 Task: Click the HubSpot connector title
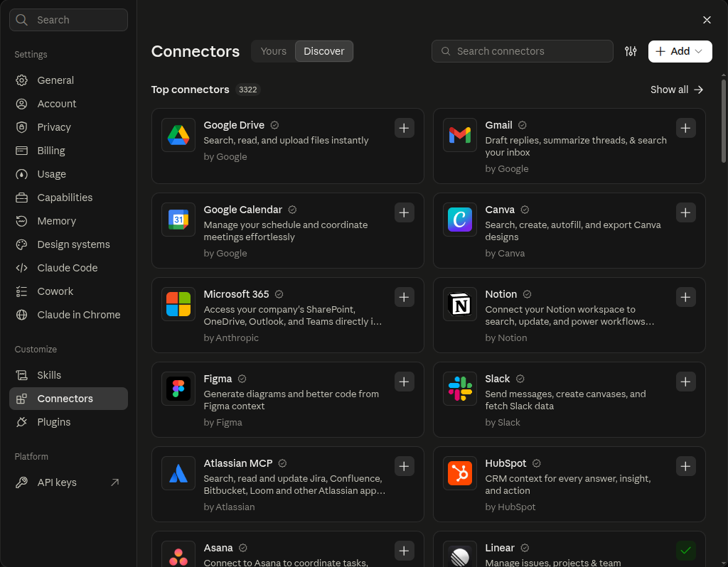505,463
